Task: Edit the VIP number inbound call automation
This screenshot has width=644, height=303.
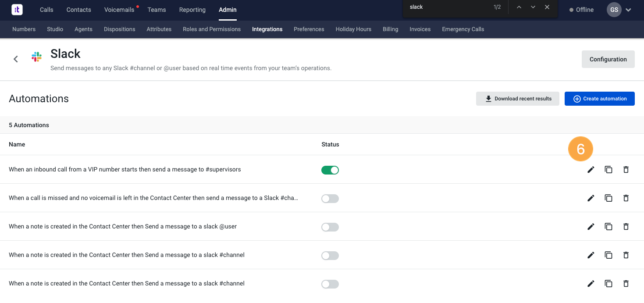Action: [591, 170]
